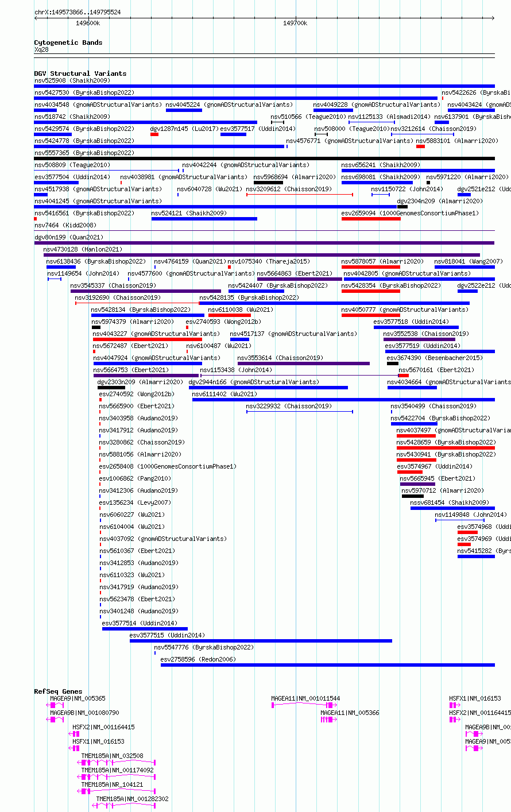The width and height of the screenshot is (511, 812).
Task: Open variant nsv1075340 (Thareja2015)
Action: coord(269,261)
